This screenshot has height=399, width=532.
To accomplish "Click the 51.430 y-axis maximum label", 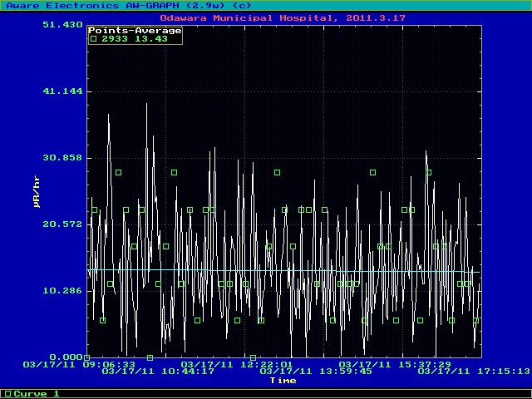I will coord(65,25).
